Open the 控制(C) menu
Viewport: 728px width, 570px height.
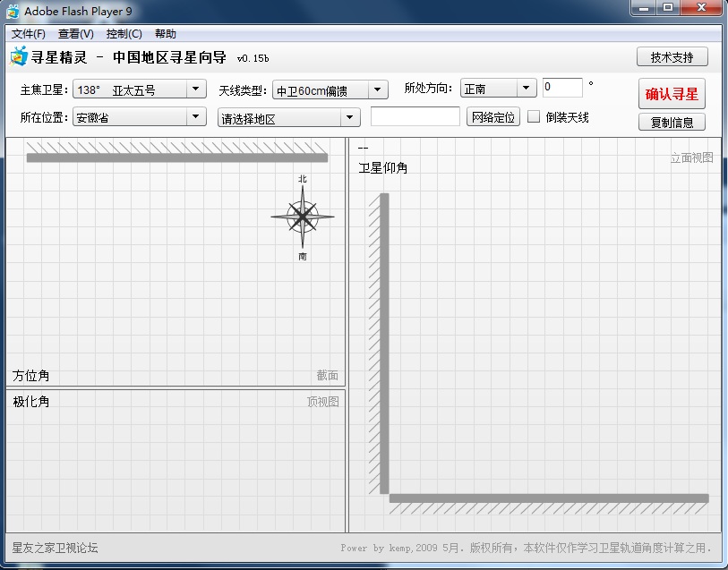[x=124, y=34]
